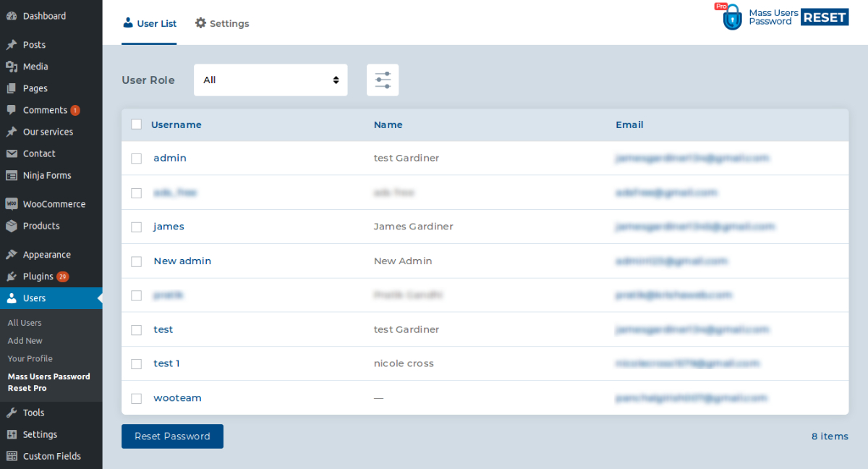Open the New admin username link
The image size is (868, 469).
point(182,261)
